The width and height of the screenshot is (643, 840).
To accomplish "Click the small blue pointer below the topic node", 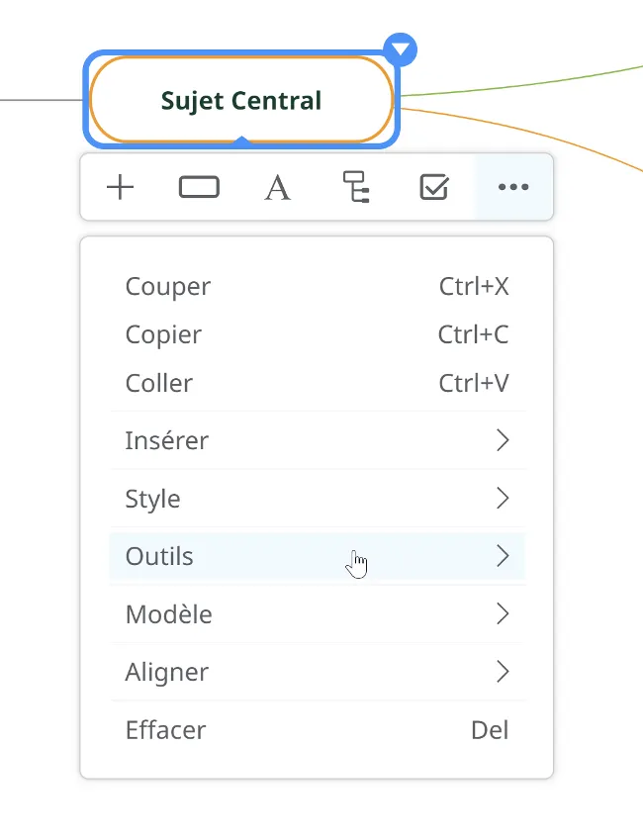I will coord(242,140).
